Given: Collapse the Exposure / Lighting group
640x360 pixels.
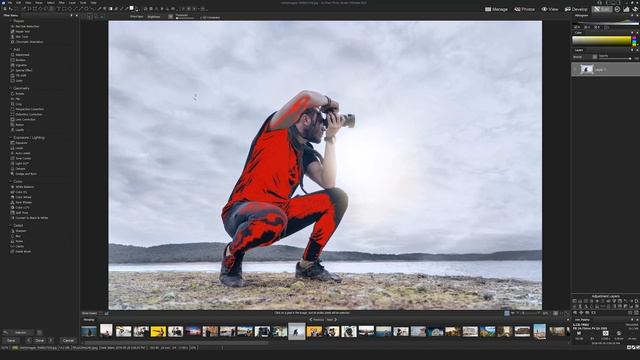Looking at the screenshot, I should (11, 138).
